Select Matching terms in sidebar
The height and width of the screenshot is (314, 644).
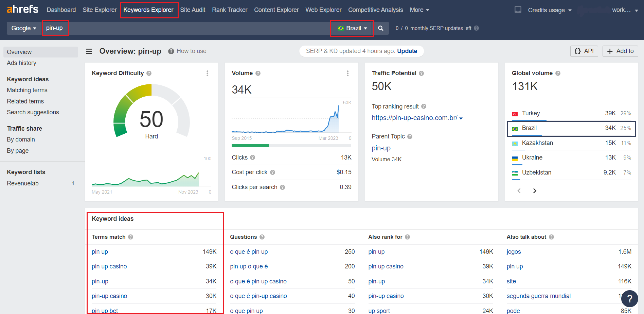[x=27, y=90]
